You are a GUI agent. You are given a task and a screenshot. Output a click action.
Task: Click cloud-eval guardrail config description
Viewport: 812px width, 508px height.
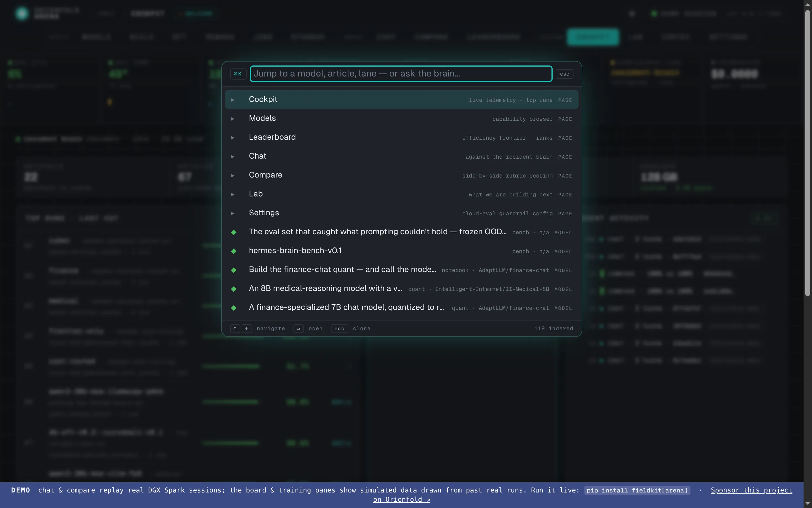click(x=507, y=214)
